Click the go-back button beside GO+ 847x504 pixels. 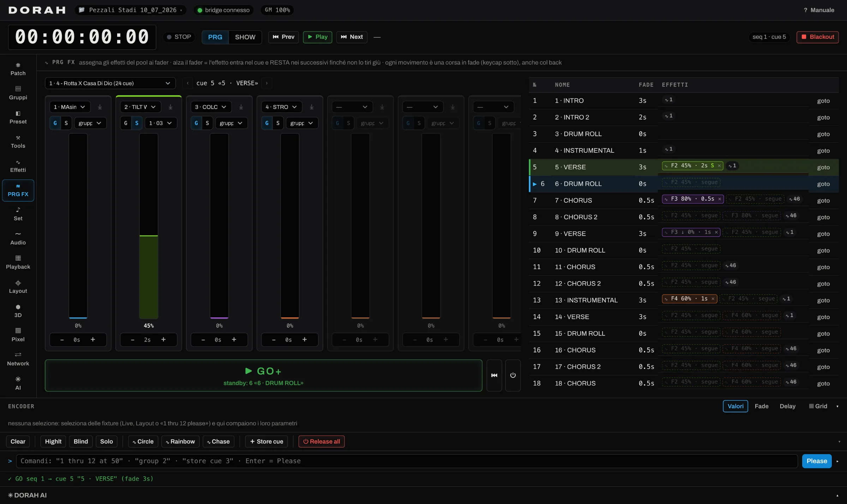point(494,375)
